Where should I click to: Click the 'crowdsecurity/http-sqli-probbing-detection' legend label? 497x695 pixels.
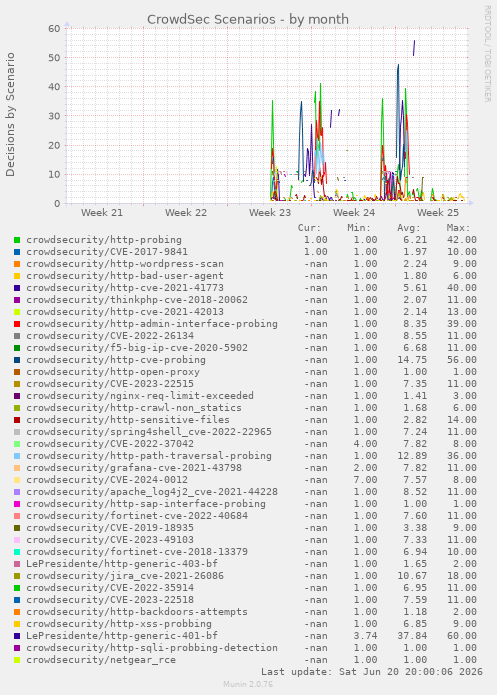(x=152, y=648)
